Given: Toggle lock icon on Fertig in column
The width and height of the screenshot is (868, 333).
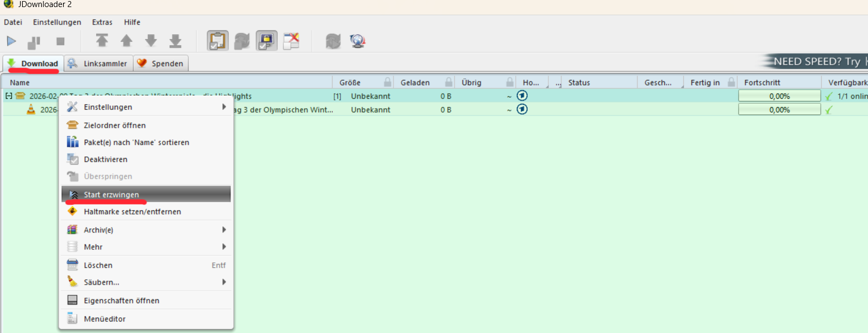Looking at the screenshot, I should click(x=732, y=82).
